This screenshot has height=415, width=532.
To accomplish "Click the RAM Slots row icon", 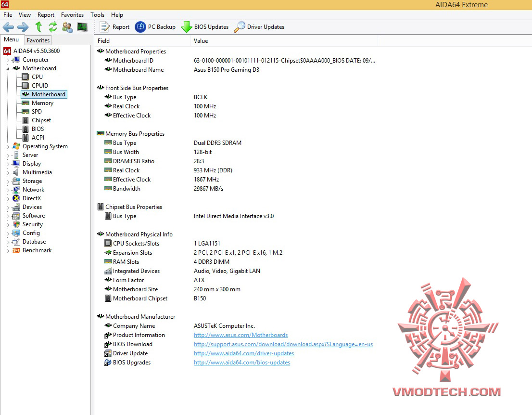I will point(108,261).
